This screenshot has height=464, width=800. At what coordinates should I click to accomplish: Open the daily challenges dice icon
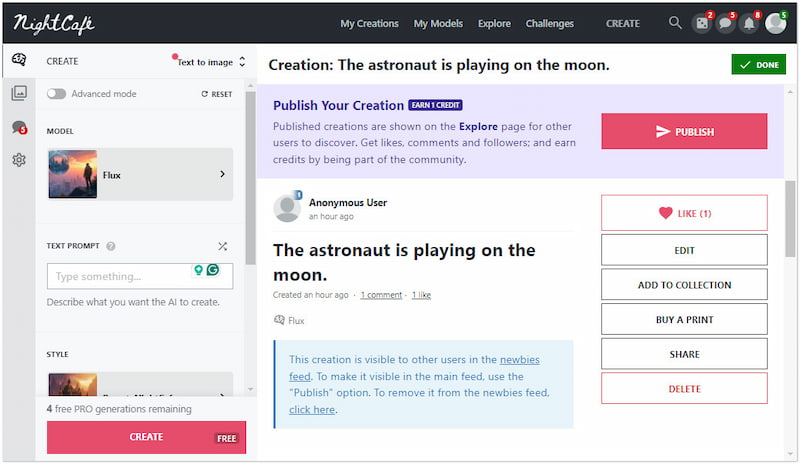click(701, 23)
